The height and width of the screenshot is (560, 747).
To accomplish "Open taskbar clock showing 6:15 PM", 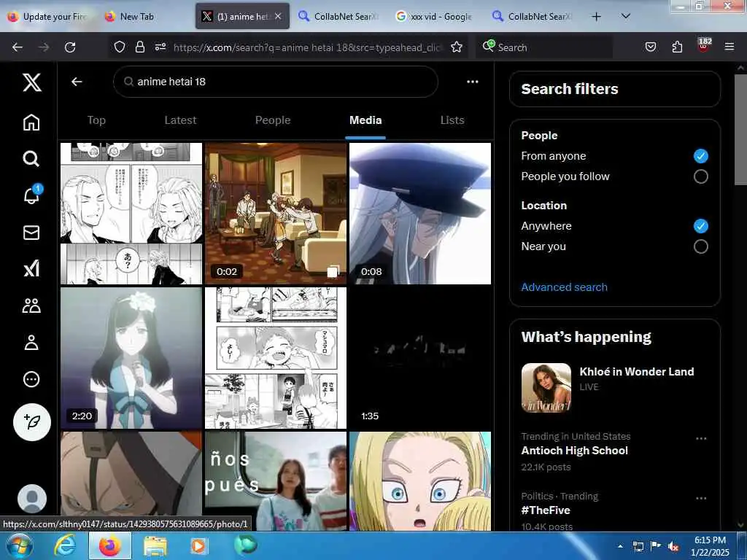I will coord(710,546).
